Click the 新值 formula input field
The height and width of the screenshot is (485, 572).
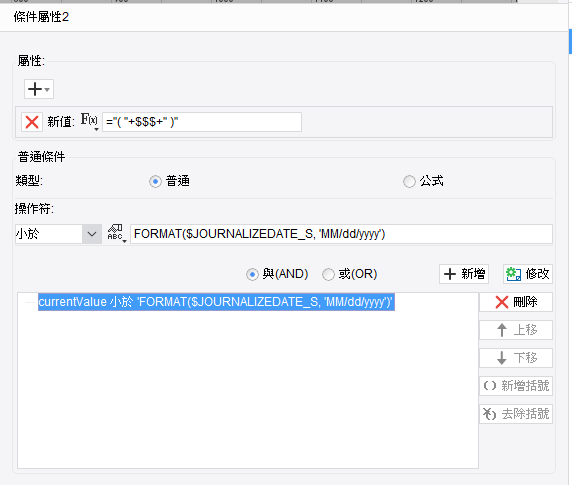pyautogui.click(x=202, y=122)
